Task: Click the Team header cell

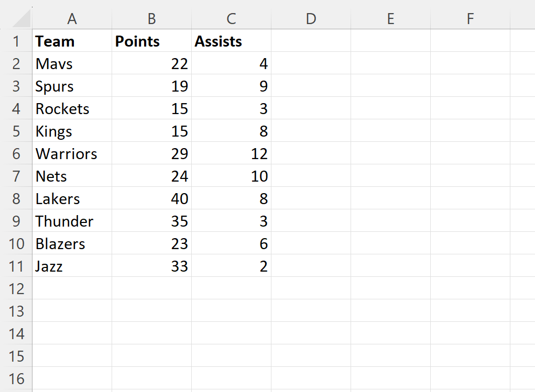Action: coord(72,41)
